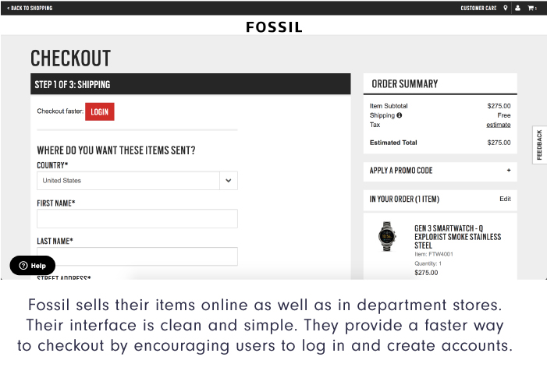Image resolution: width=547 pixels, height=392 pixels.
Task: Click the smartwatch product thumbnail
Action: point(387,236)
